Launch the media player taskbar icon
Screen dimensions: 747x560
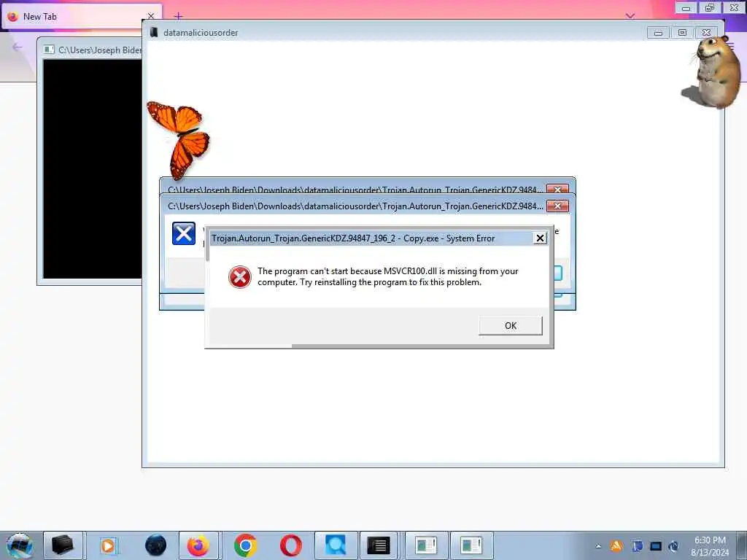(x=108, y=545)
